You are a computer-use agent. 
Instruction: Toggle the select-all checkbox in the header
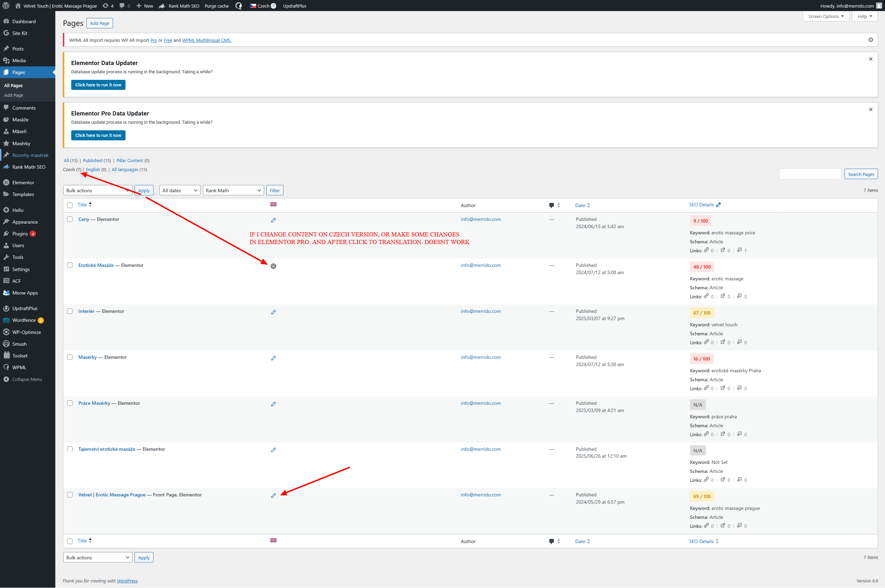[70, 205]
